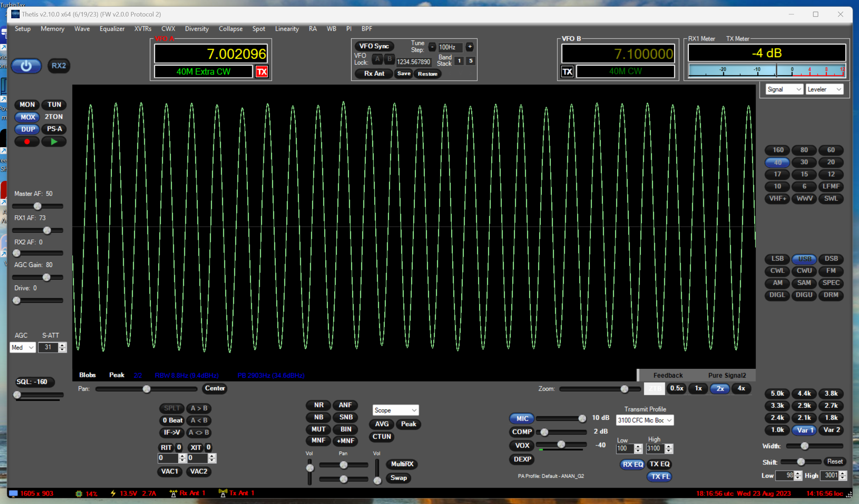The height and width of the screenshot is (504, 859).
Task: Click the green play button
Action: pos(54,142)
